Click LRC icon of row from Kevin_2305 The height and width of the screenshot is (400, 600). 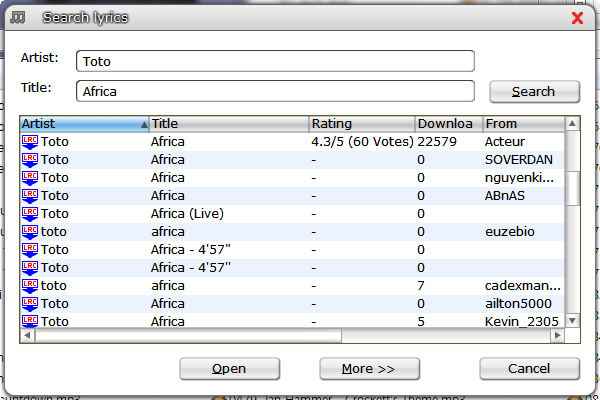[x=30, y=321]
